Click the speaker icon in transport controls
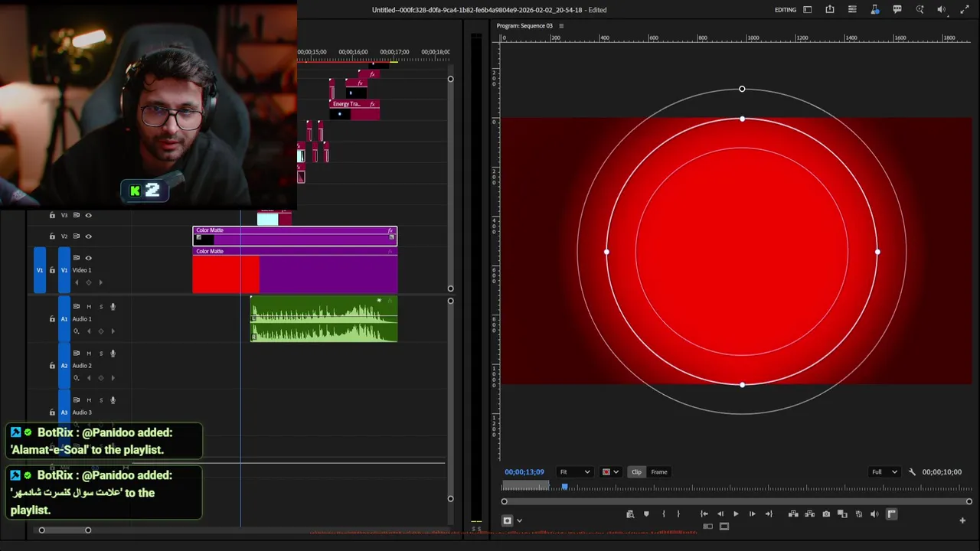 coord(875,514)
